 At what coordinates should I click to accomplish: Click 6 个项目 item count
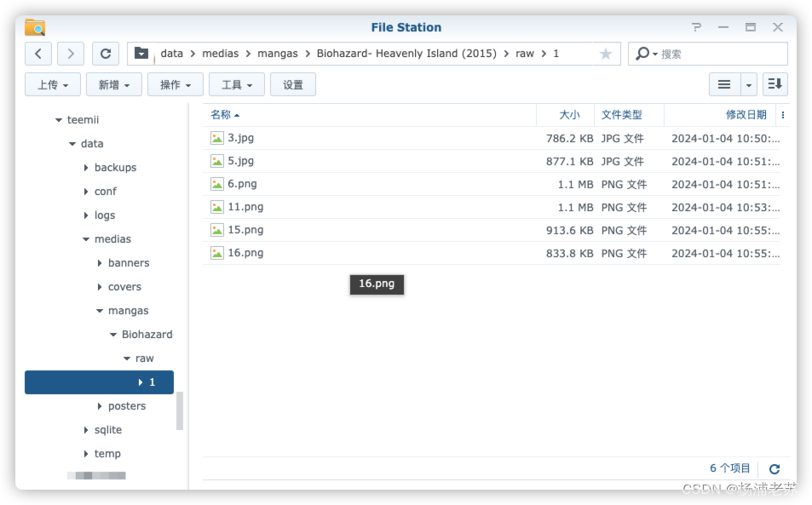729,468
